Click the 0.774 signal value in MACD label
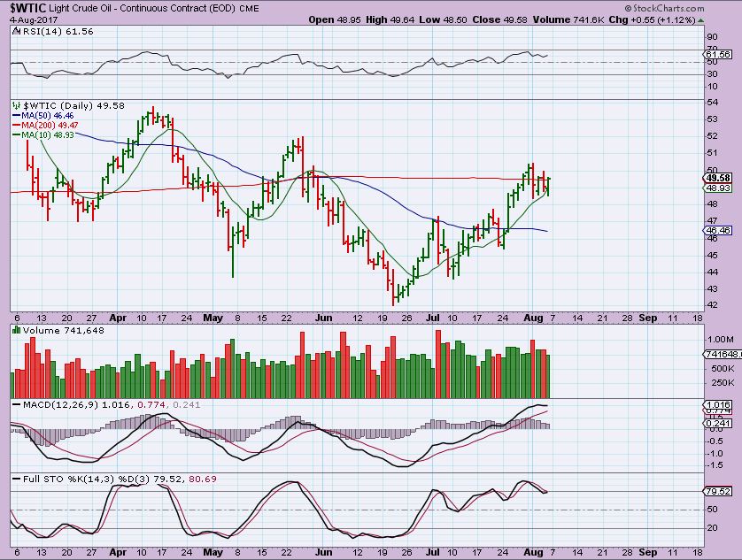Image resolution: width=742 pixels, height=560 pixels. [x=151, y=405]
